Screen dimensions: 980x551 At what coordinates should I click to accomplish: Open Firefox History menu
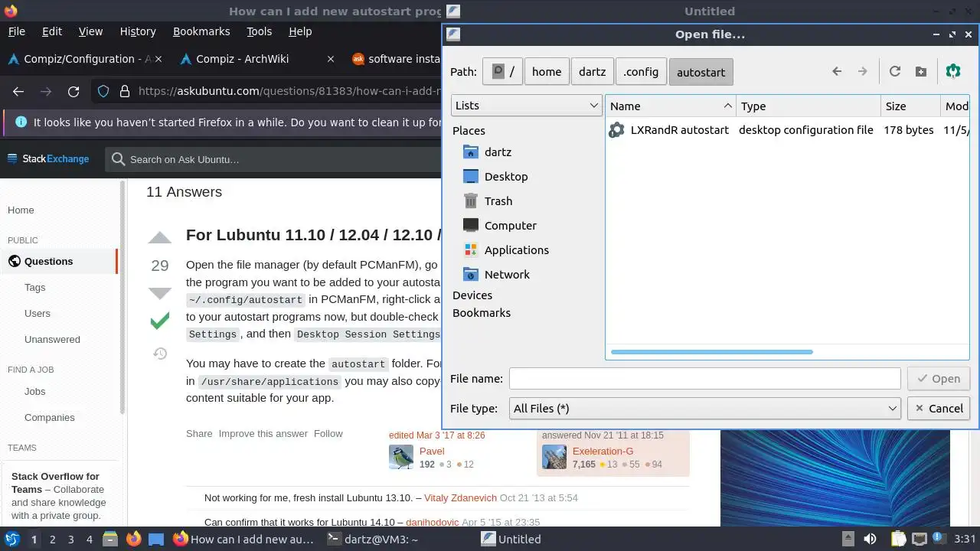[x=138, y=31]
